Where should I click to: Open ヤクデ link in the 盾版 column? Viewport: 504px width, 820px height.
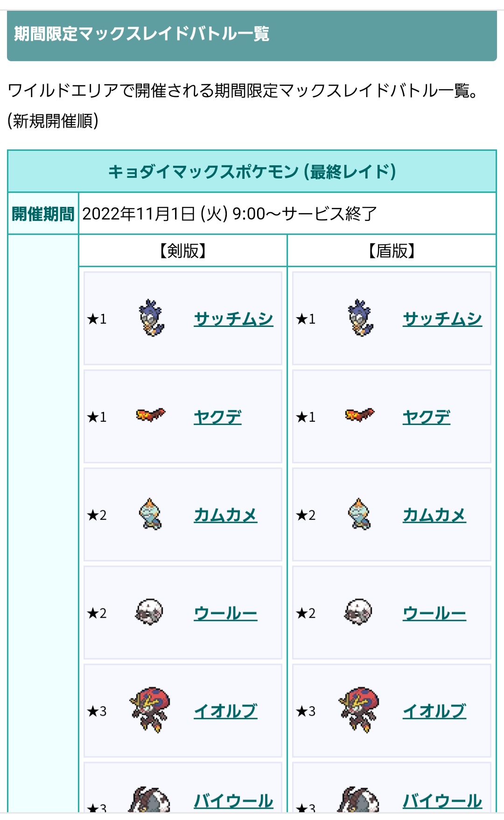click(x=427, y=417)
